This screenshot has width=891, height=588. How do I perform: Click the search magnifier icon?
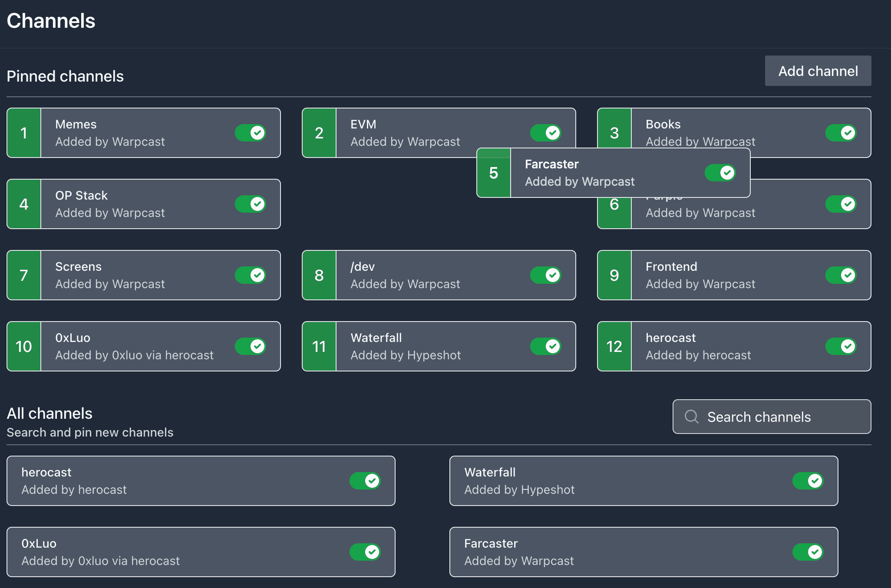[x=692, y=417]
